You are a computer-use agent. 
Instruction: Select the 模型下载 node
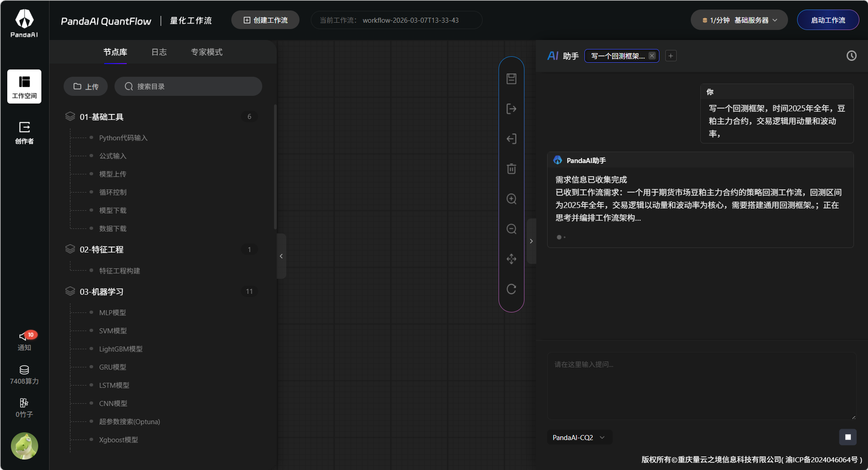pyautogui.click(x=113, y=210)
